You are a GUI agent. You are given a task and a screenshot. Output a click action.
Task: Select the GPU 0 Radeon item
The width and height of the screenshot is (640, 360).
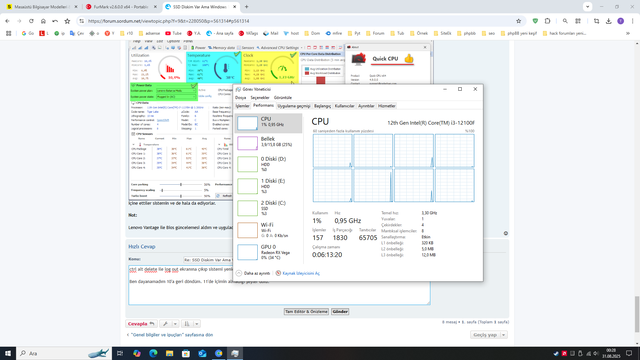coord(269,252)
